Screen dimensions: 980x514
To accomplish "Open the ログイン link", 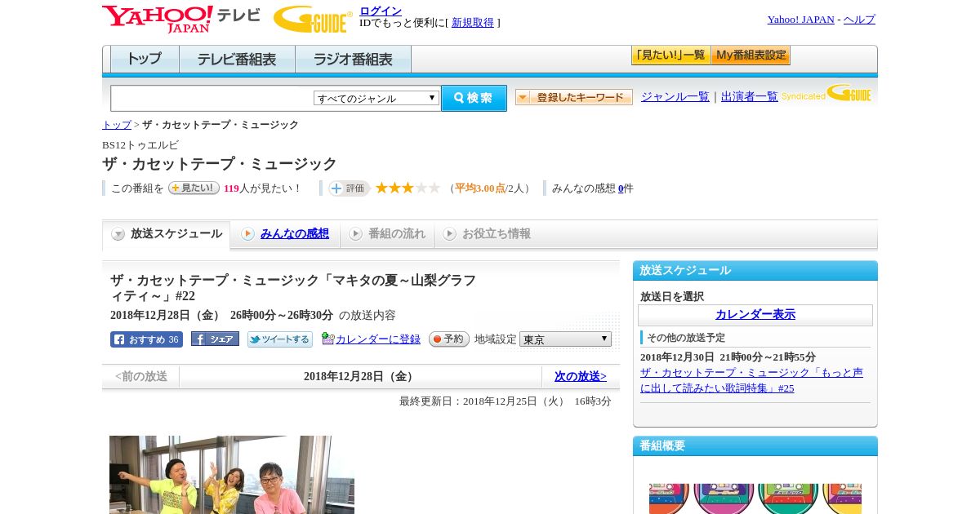I will (x=381, y=11).
